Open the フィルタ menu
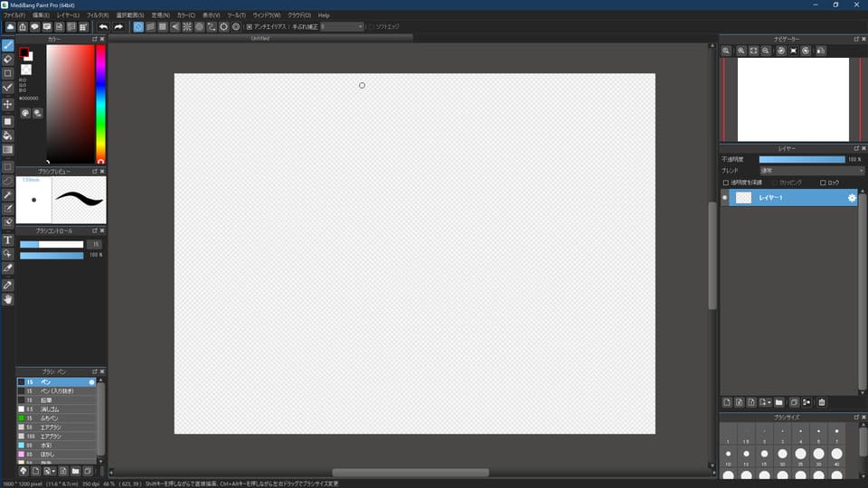868x488 pixels. pos(98,15)
